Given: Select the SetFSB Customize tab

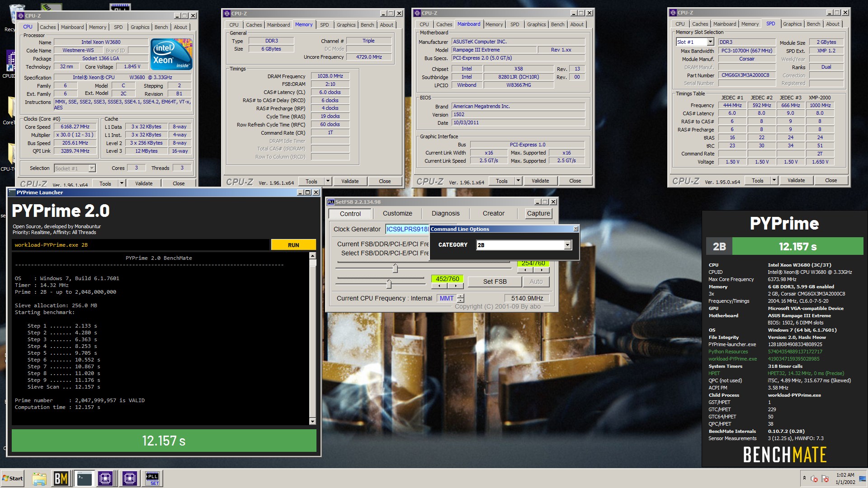Looking at the screenshot, I should (x=397, y=213).
